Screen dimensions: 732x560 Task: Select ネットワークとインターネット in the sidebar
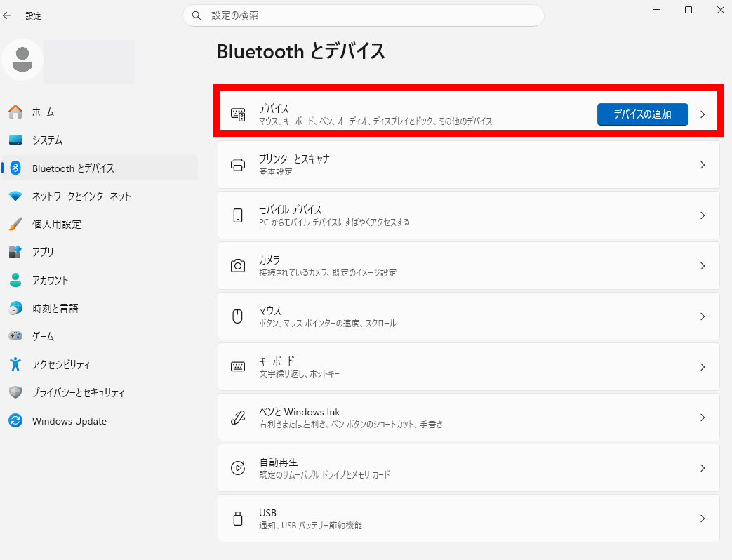pyautogui.click(x=100, y=196)
